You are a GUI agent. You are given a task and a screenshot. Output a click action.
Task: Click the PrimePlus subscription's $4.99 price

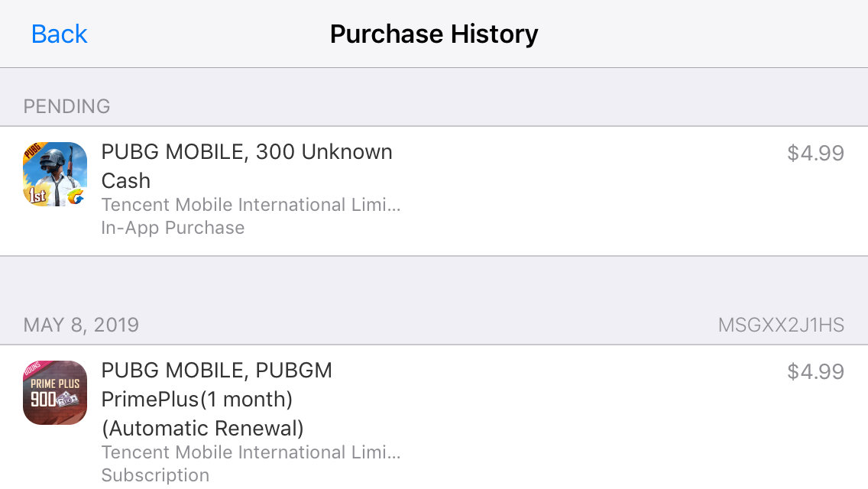pos(815,372)
